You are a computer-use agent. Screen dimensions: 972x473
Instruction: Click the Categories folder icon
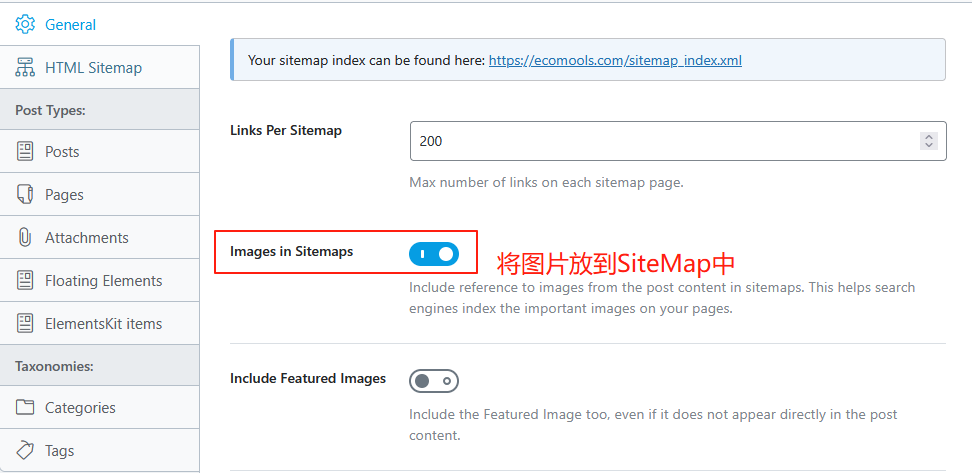[25, 407]
